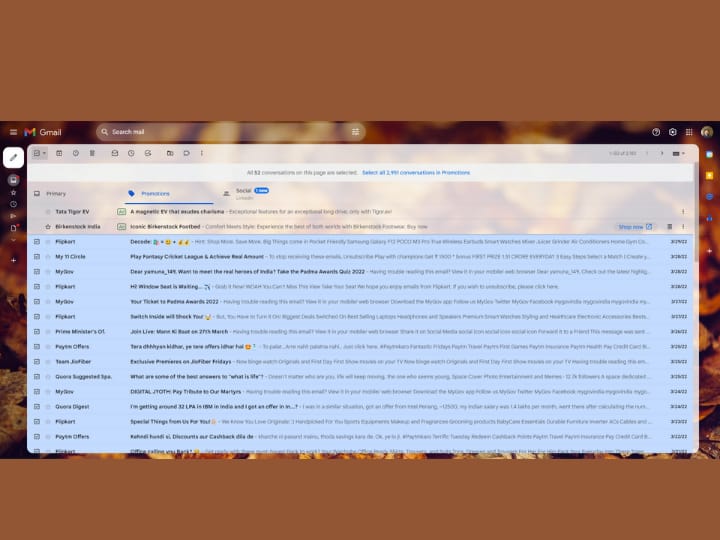Snooze the selected conversations
This screenshot has width=720, height=540.
click(131, 153)
